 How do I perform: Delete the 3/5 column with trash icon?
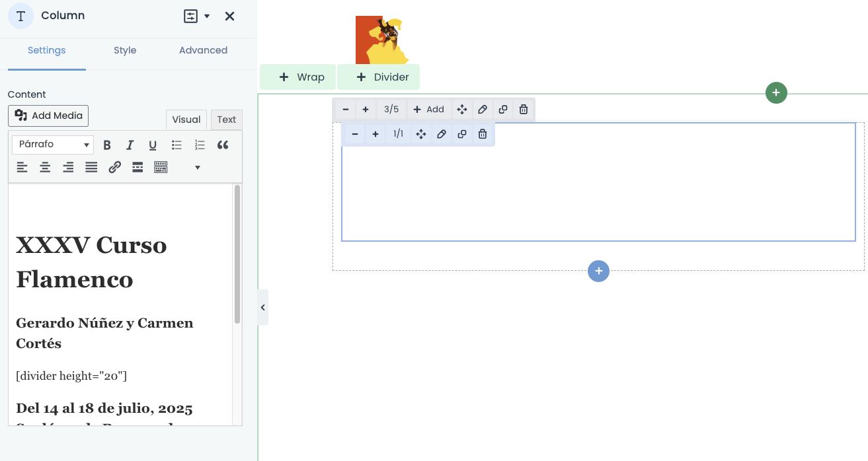coord(524,110)
